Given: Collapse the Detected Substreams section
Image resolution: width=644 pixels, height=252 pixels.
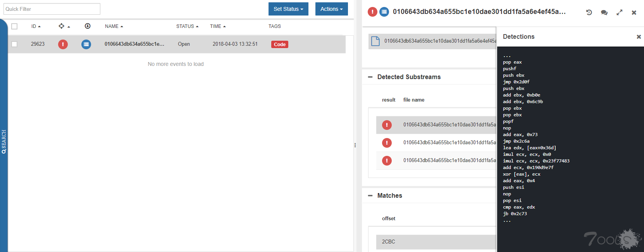Looking at the screenshot, I should tap(370, 77).
